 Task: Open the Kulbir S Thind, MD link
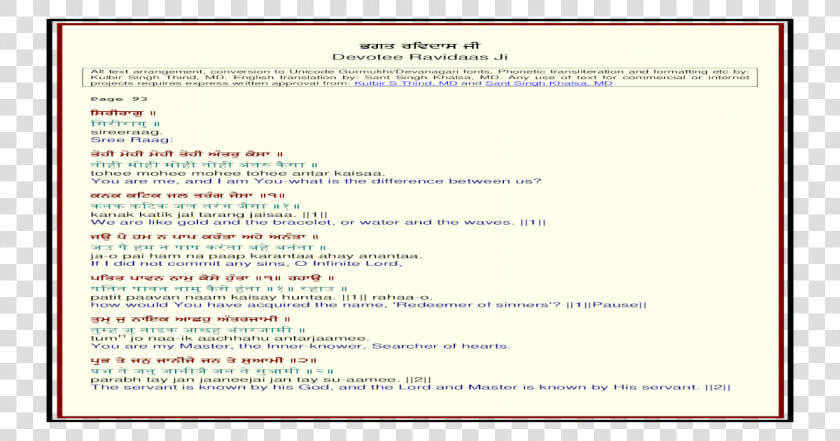pos(406,83)
